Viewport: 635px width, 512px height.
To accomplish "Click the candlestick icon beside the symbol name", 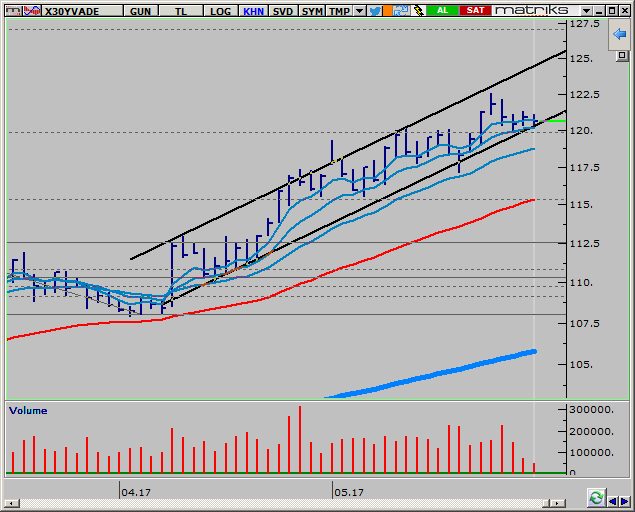I will coord(28,10).
